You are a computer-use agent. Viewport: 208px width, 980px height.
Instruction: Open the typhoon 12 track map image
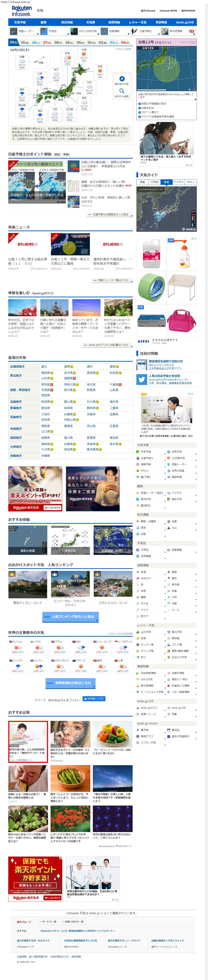(x=167, y=68)
